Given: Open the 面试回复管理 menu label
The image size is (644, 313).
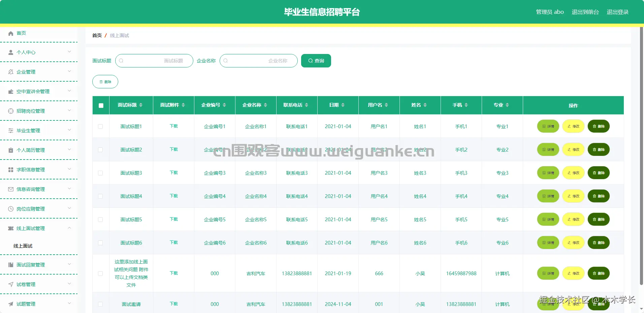Looking at the screenshot, I should [x=31, y=265].
